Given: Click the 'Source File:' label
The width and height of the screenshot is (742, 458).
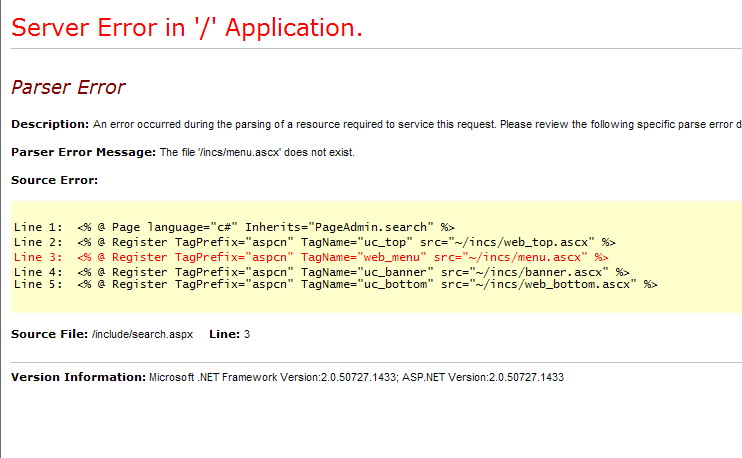Looking at the screenshot, I should [49, 333].
